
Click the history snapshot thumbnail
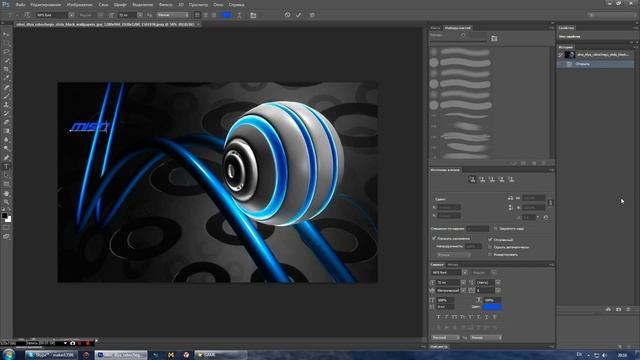coord(570,54)
